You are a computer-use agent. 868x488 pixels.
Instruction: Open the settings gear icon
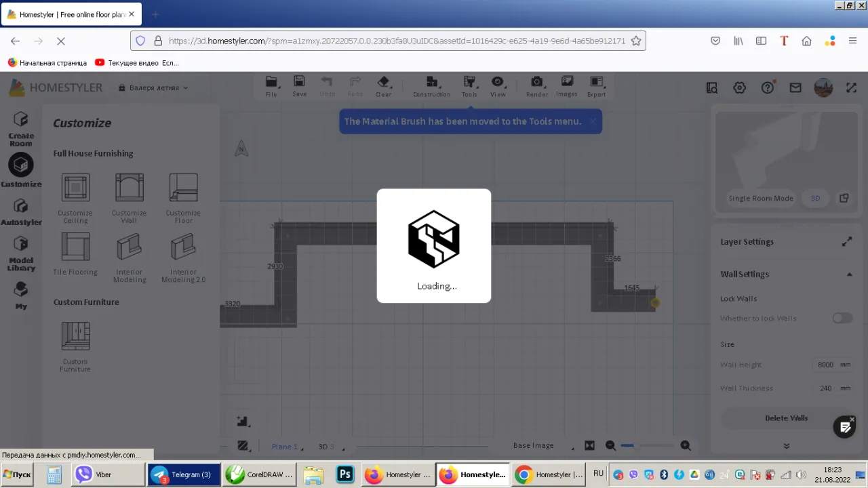(739, 87)
